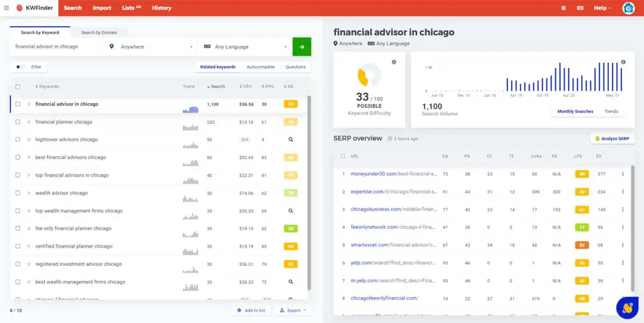Image resolution: width=644 pixels, height=323 pixels.
Task: Open the hamburger menu
Action: 6,8
